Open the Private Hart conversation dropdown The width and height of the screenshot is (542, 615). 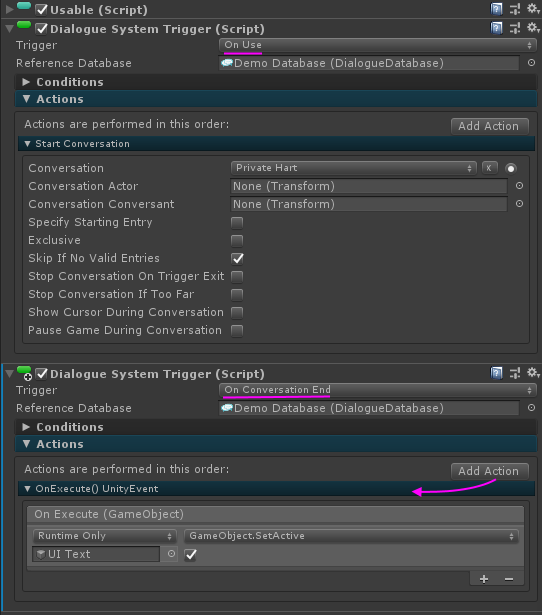354,168
